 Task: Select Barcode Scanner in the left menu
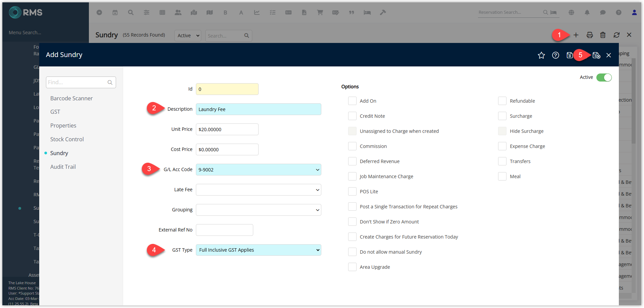(x=71, y=98)
